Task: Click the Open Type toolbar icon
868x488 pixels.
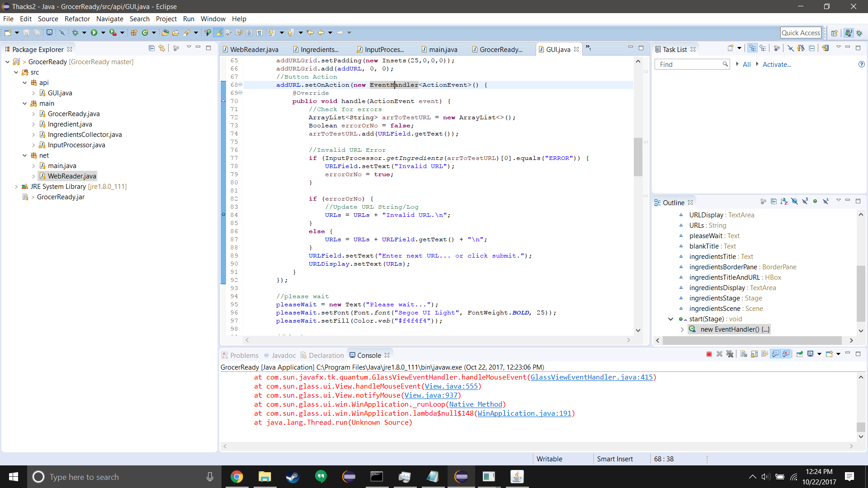Action: coord(165,33)
